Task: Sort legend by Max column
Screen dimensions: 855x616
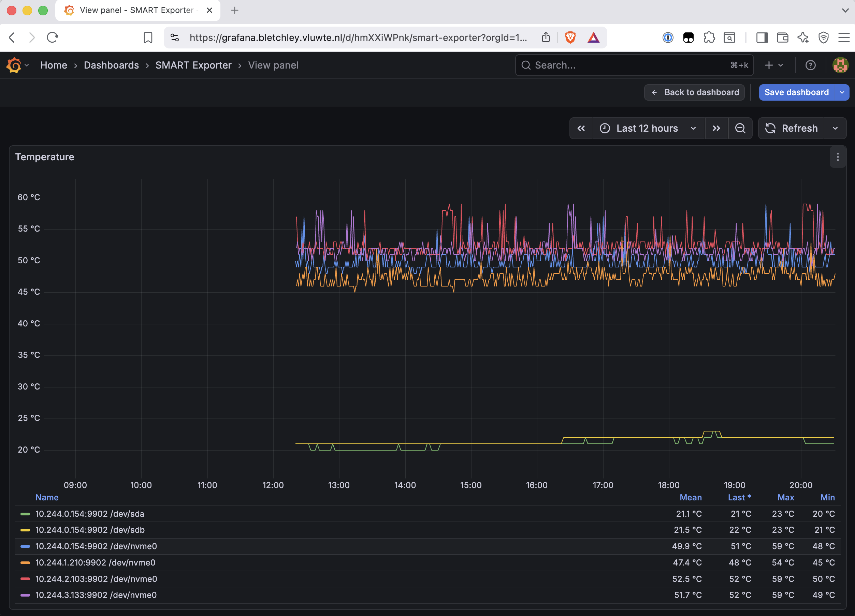Action: coord(786,497)
